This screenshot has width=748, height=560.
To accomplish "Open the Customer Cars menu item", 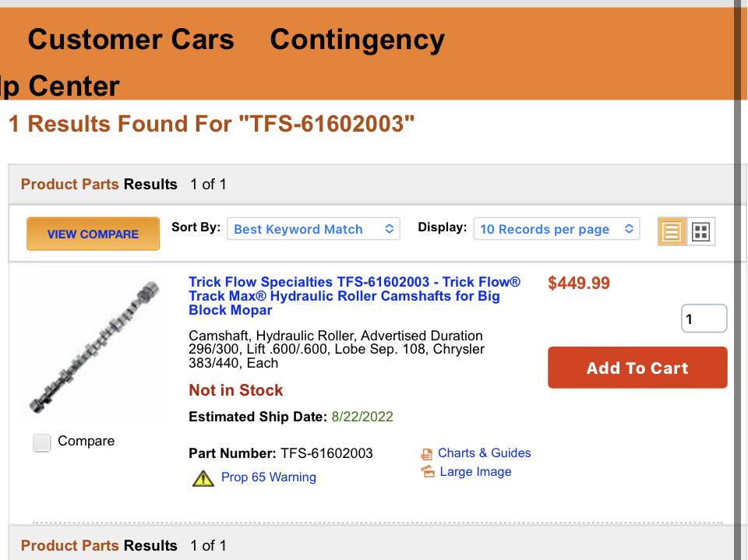I will [x=130, y=39].
